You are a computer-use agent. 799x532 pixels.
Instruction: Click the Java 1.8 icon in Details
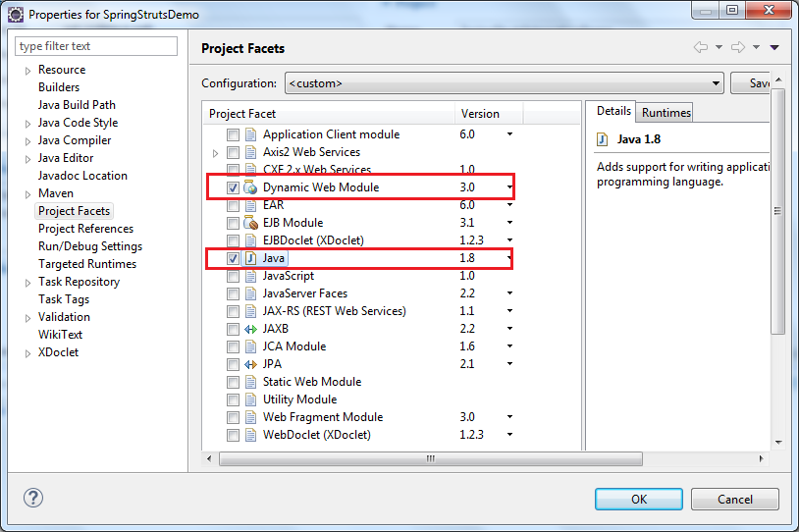[x=603, y=139]
